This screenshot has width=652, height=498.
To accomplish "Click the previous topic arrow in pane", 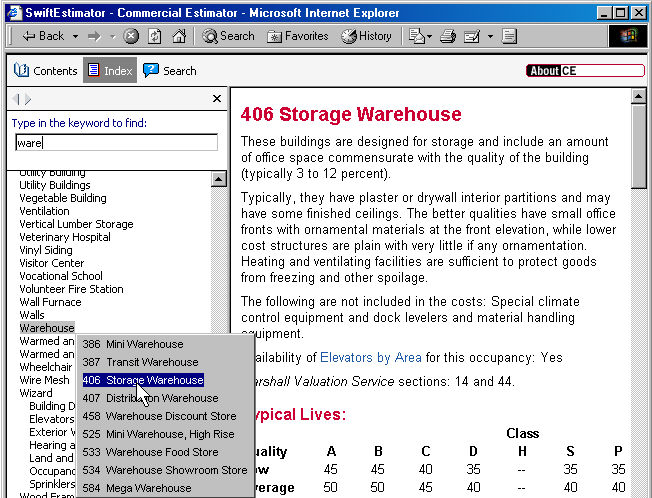I will [x=16, y=99].
